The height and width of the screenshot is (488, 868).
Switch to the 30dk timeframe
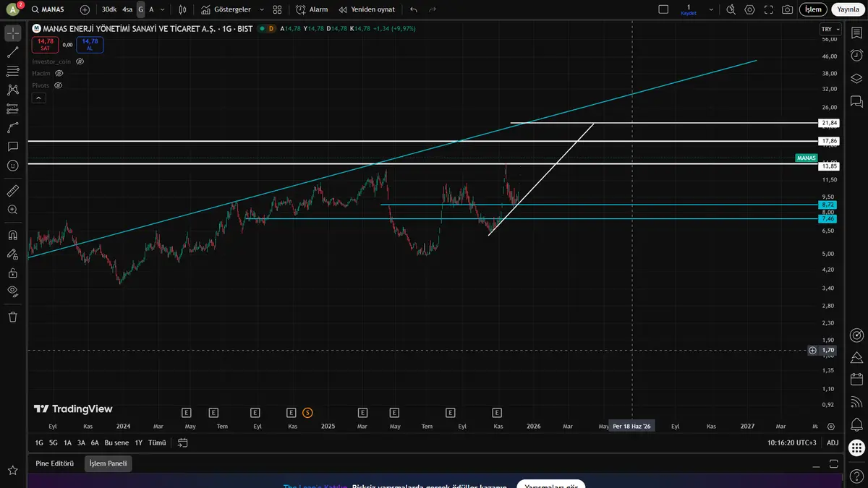[x=109, y=9]
